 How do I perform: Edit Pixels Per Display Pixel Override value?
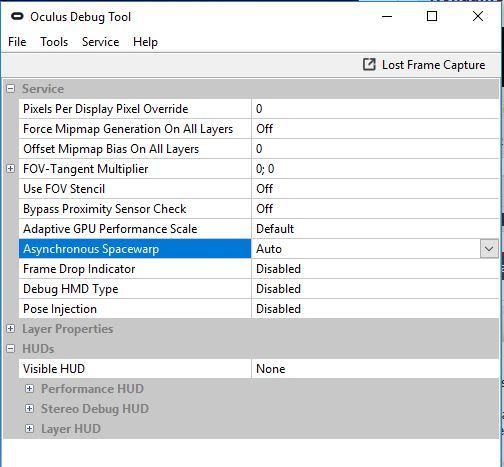[375, 109]
